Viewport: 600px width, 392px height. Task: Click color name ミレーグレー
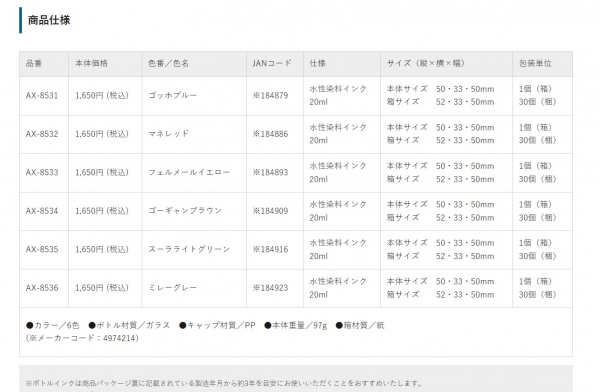coord(173,288)
